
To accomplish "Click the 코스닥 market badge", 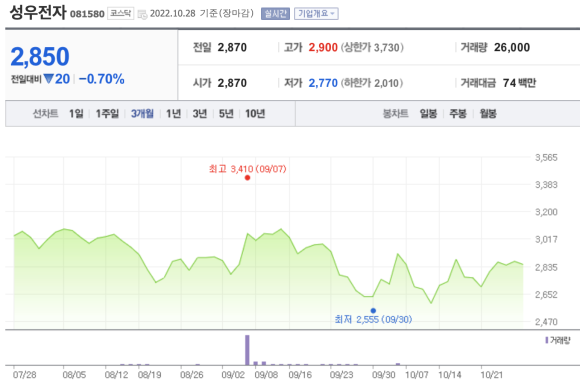I will click(121, 14).
